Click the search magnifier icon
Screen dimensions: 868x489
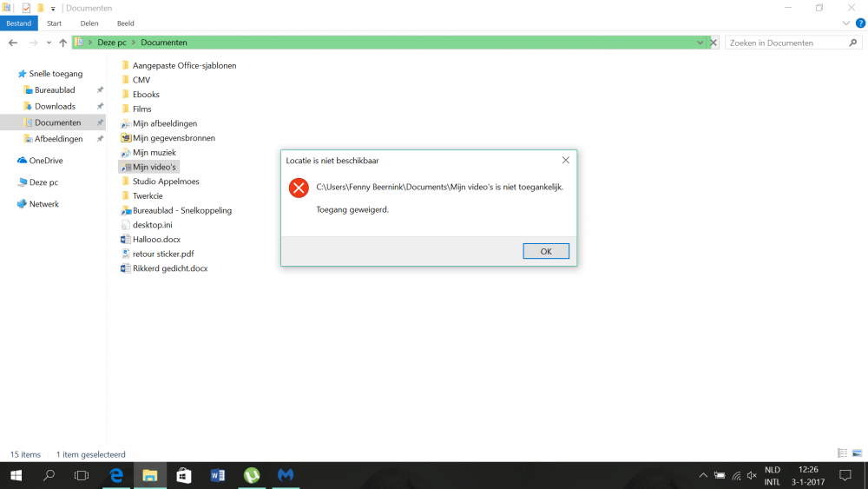tap(853, 43)
